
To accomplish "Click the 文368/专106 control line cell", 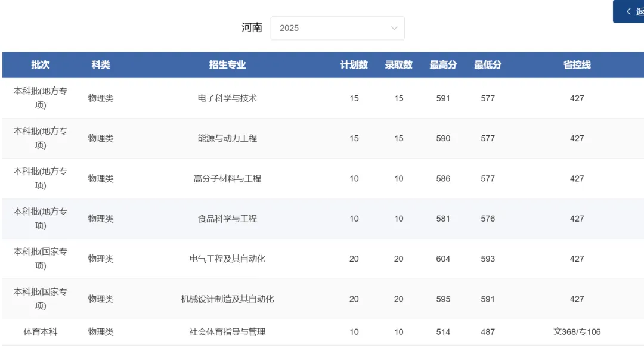I will point(577,332).
